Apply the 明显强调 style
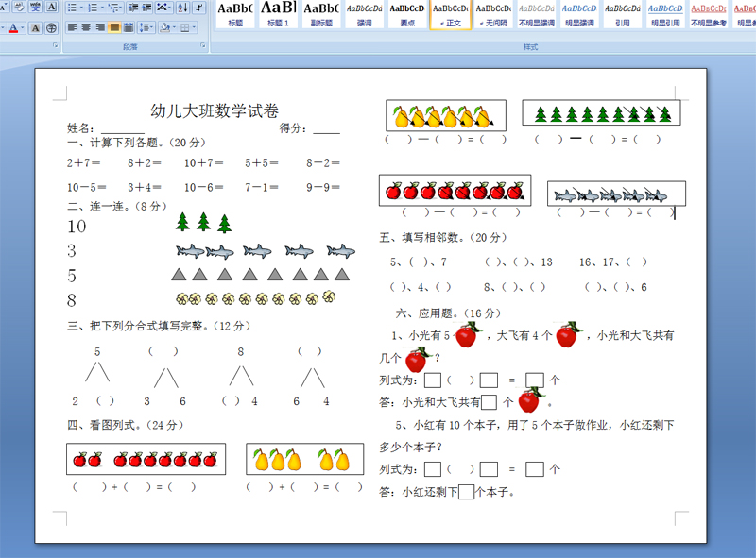The height and width of the screenshot is (558, 756). 579,14
